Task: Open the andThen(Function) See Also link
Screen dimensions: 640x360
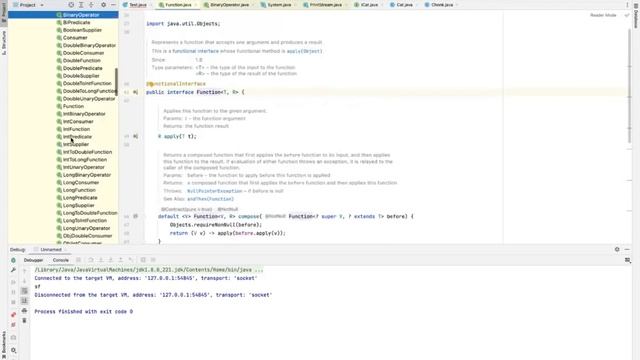Action: pyautogui.click(x=210, y=199)
